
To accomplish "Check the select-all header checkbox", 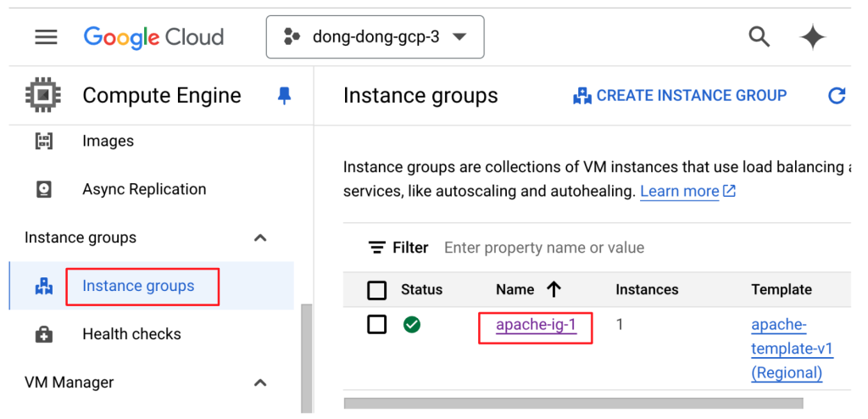I will [377, 290].
